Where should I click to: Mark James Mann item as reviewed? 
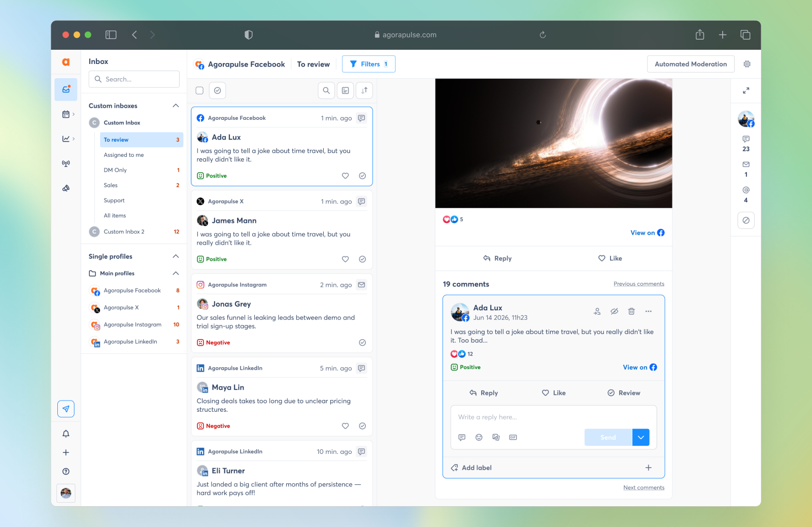click(362, 259)
